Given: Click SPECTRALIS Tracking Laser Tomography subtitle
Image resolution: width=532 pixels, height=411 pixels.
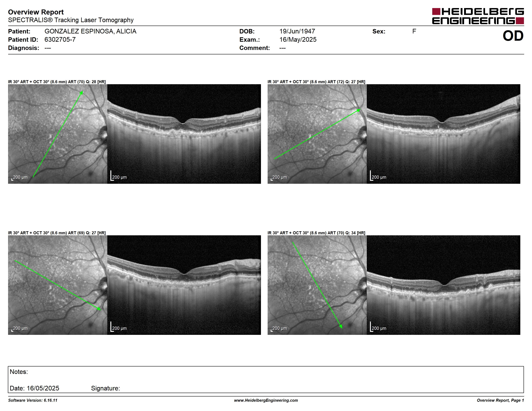Looking at the screenshot, I should tap(71, 20).
